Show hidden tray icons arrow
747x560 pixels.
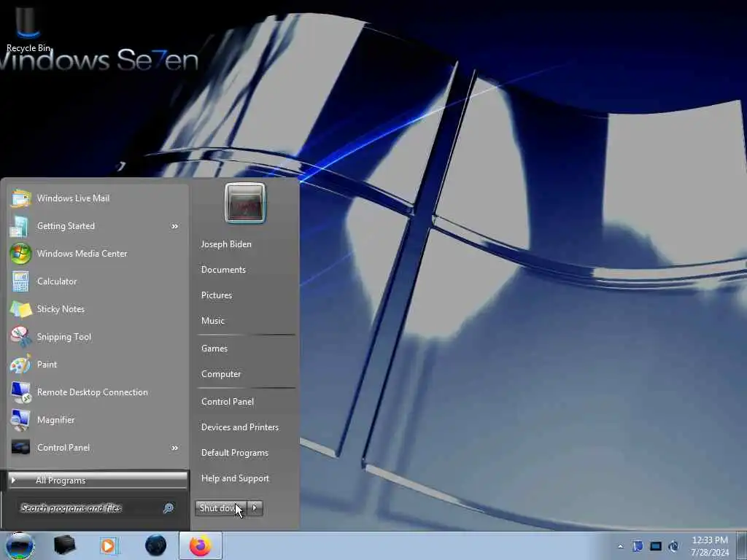[x=620, y=546]
